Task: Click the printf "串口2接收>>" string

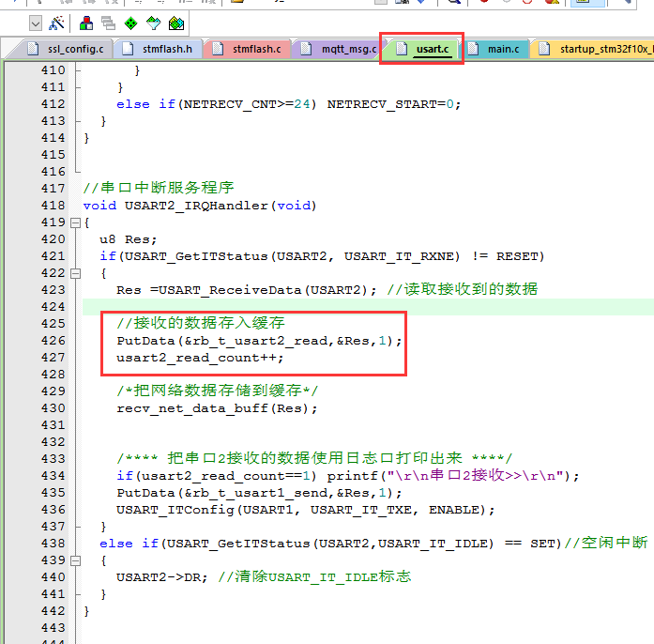Action: pyautogui.click(x=475, y=476)
